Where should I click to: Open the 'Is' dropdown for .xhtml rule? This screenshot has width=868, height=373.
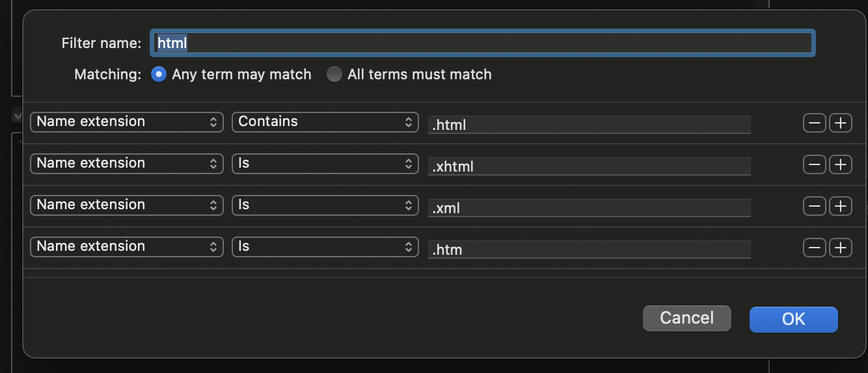[x=325, y=163]
